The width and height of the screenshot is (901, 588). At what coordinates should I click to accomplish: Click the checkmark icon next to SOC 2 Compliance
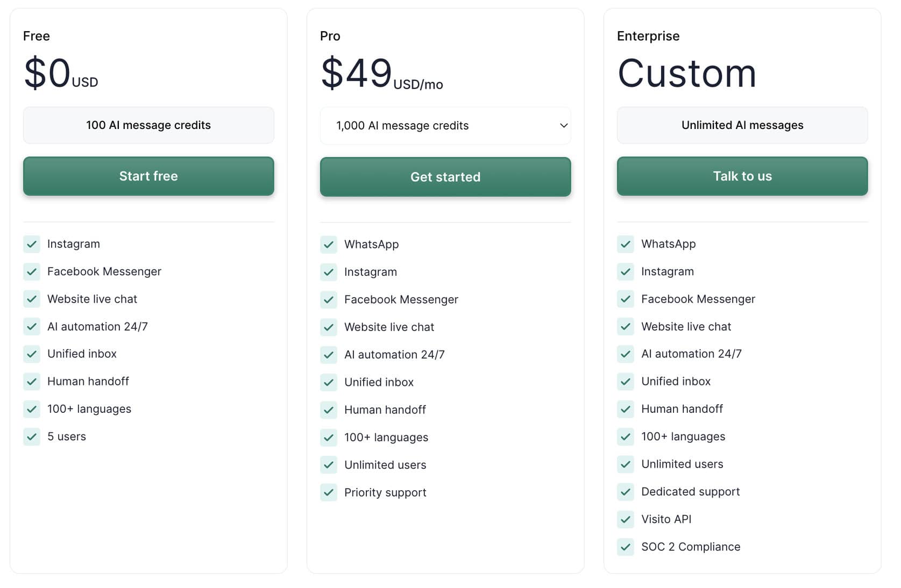tap(626, 547)
